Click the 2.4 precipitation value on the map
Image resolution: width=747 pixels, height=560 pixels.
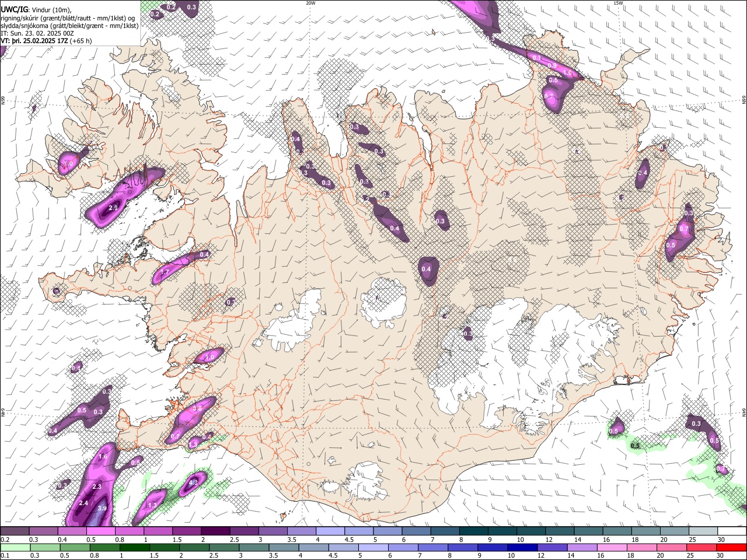pyautogui.click(x=83, y=503)
